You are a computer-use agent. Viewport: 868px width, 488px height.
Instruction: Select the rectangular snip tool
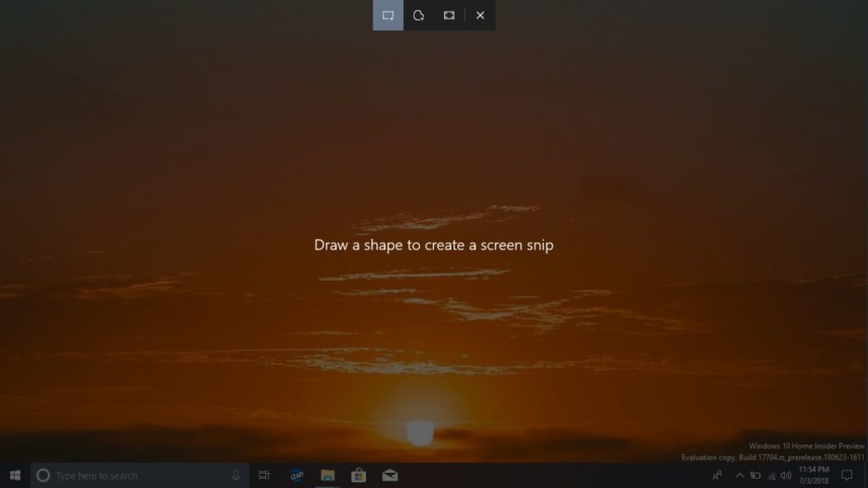pos(387,15)
